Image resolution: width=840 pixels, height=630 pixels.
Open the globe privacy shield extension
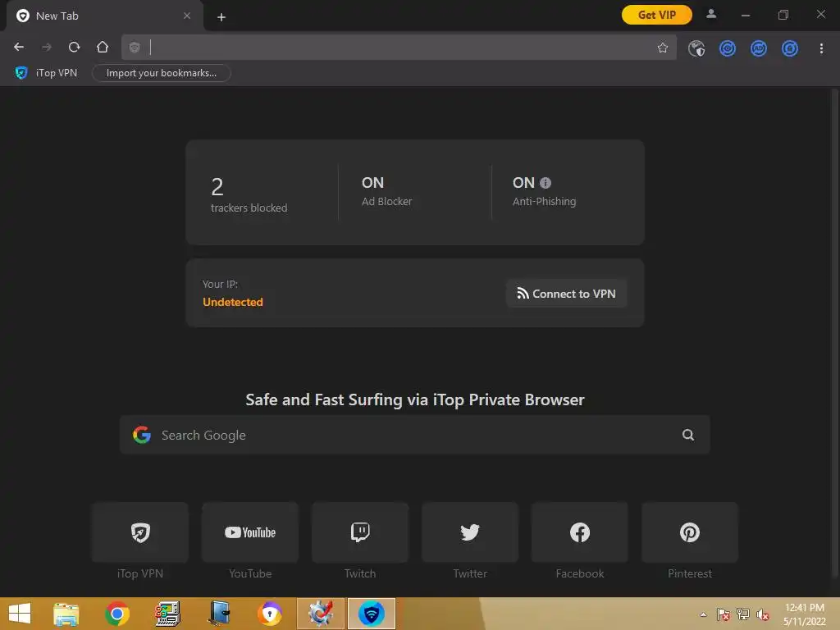click(x=696, y=48)
